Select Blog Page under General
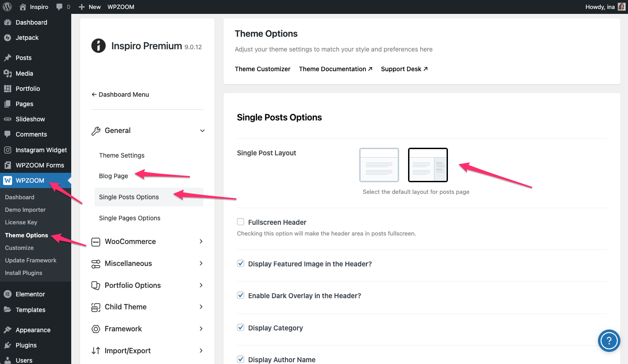 click(113, 176)
